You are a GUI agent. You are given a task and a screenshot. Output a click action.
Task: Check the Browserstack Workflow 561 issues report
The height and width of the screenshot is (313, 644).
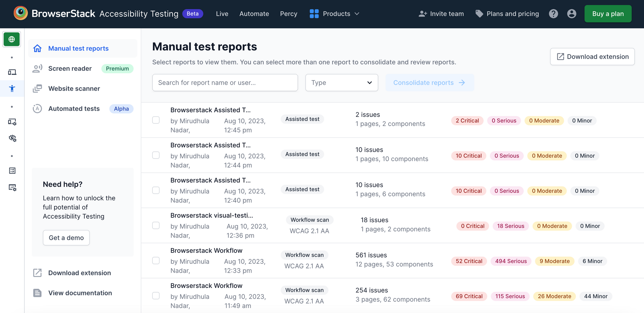[x=156, y=260]
